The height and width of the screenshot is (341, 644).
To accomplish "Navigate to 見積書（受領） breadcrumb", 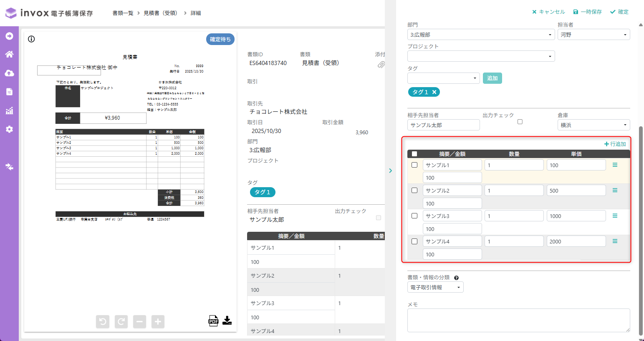I will pyautogui.click(x=160, y=13).
